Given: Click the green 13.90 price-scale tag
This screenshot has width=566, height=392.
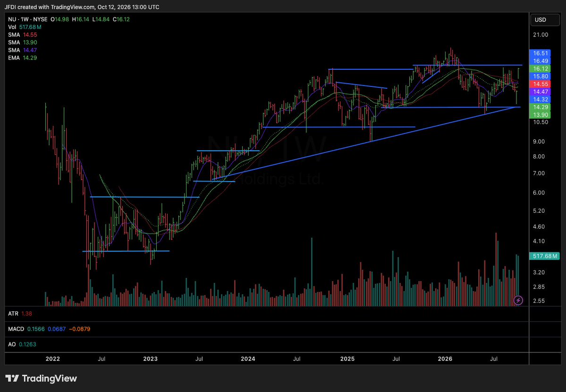Looking at the screenshot, I should [x=540, y=115].
